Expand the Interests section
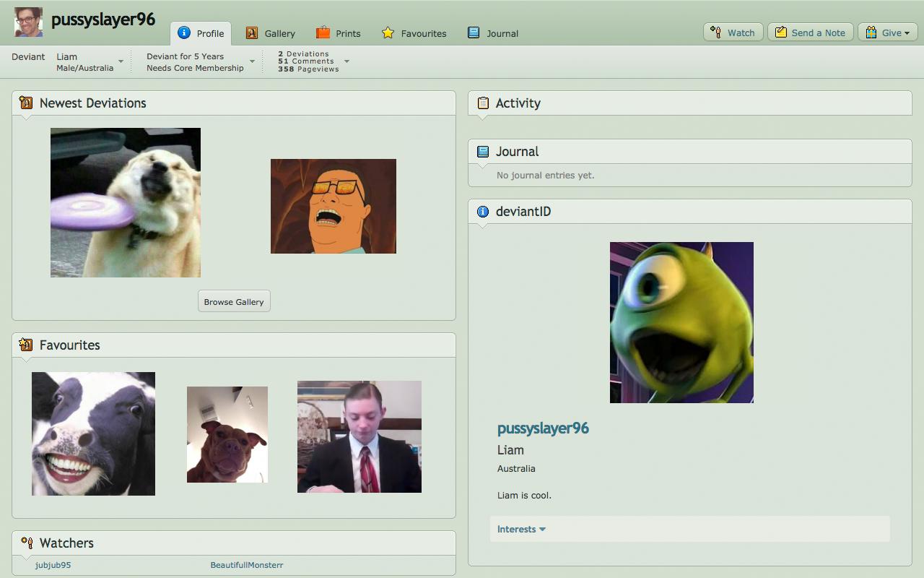The width and height of the screenshot is (924, 578). 521,530
